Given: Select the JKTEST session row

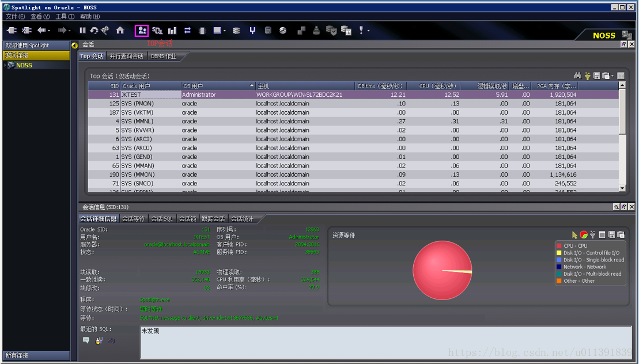Looking at the screenshot, I should 353,94.
